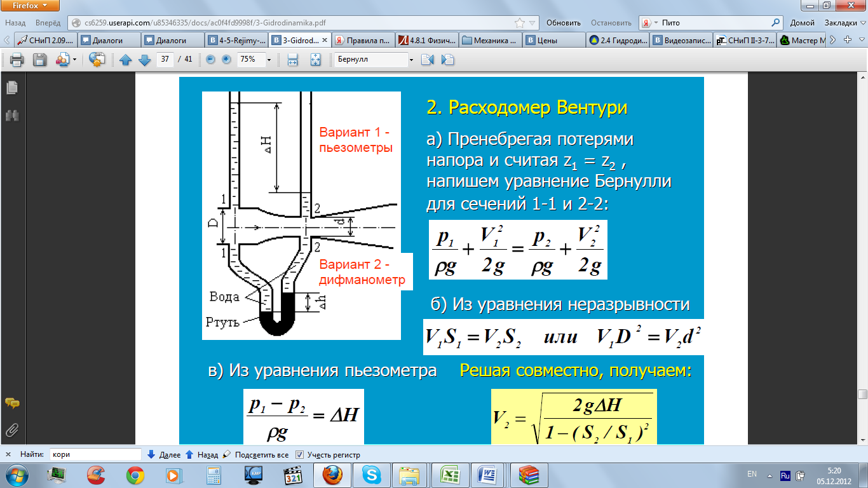The width and height of the screenshot is (868, 488).
Task: Open the Windows Start menu
Action: tap(18, 475)
